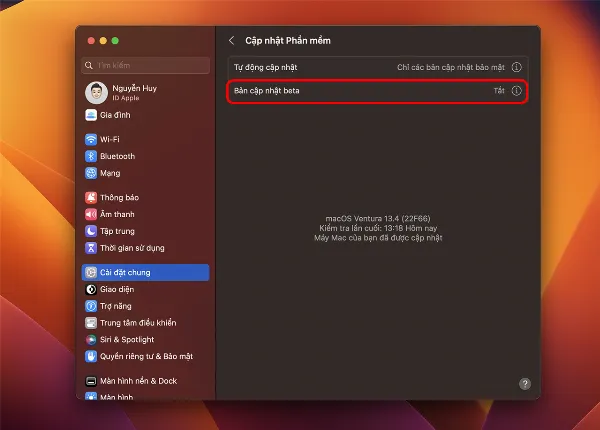Click the Tìm kiếm search field
This screenshot has width=600, height=430.
click(145, 65)
